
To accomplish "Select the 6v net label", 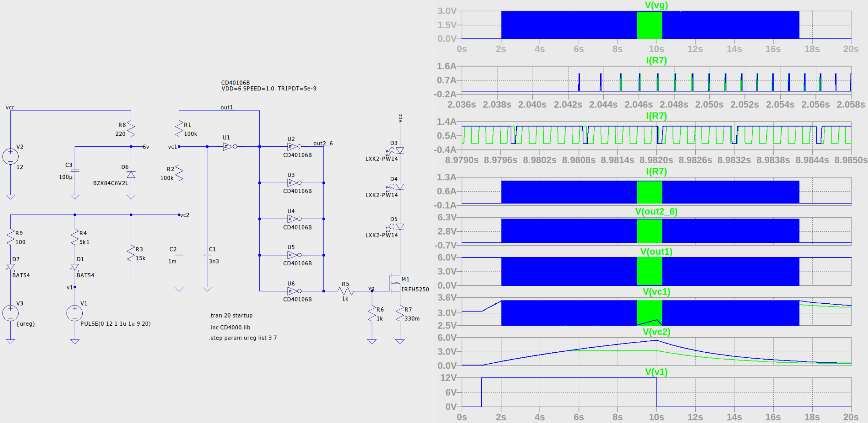I will [x=146, y=147].
